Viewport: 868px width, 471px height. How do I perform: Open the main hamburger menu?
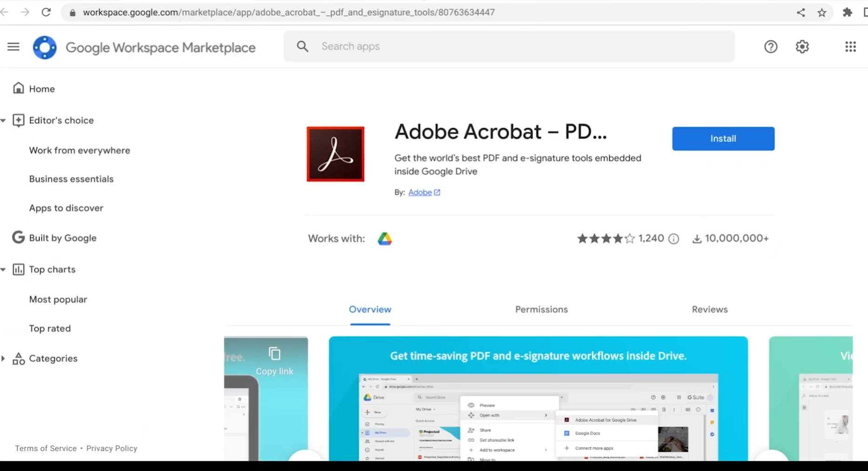point(13,46)
